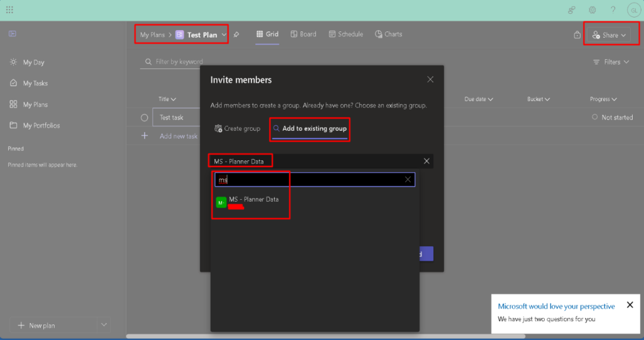Collapse the sidebar navigation pane icon

click(13, 34)
